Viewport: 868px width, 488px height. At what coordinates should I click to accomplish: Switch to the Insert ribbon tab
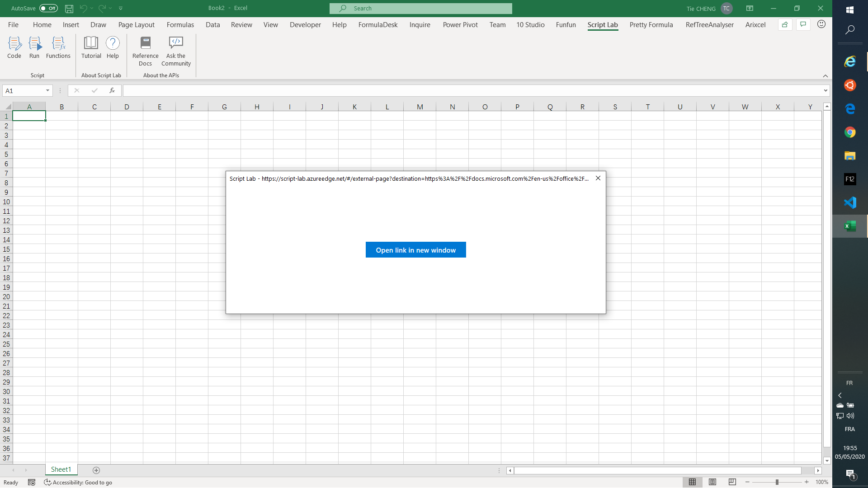tap(71, 25)
